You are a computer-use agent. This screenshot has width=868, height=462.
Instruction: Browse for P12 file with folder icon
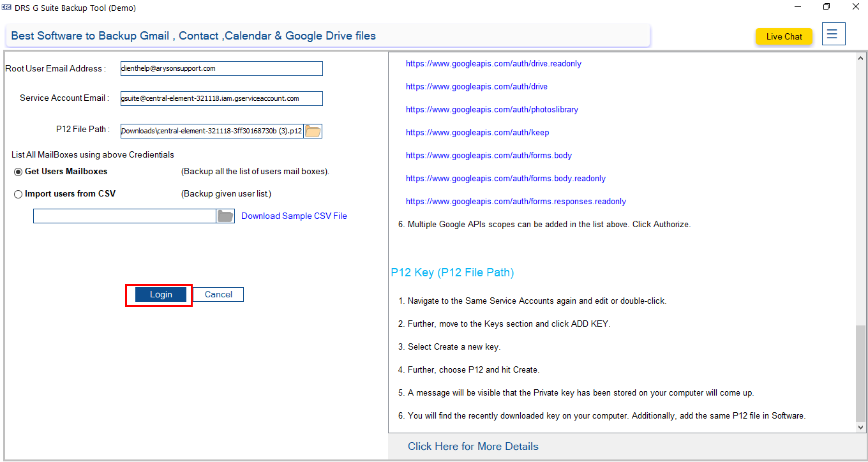tap(313, 131)
